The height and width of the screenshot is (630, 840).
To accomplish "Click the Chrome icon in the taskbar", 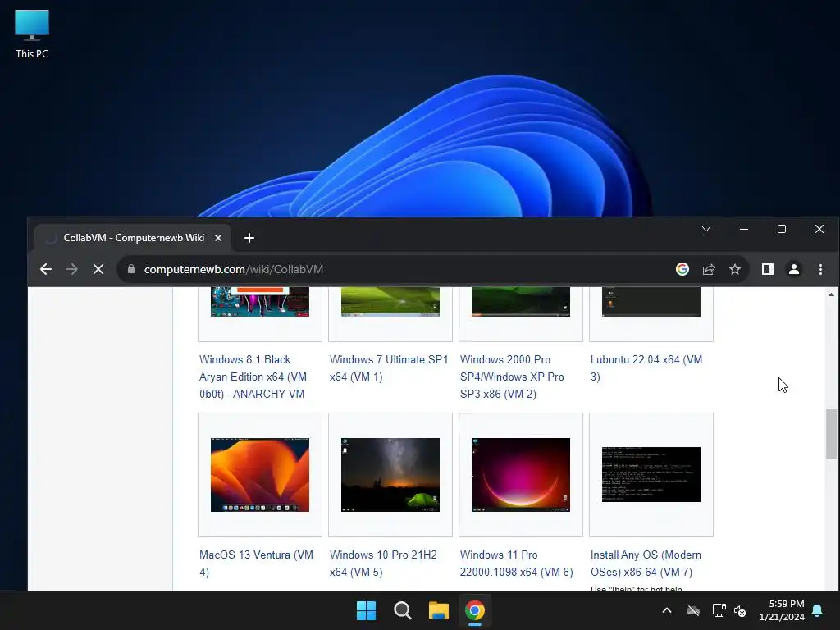I will 475,610.
